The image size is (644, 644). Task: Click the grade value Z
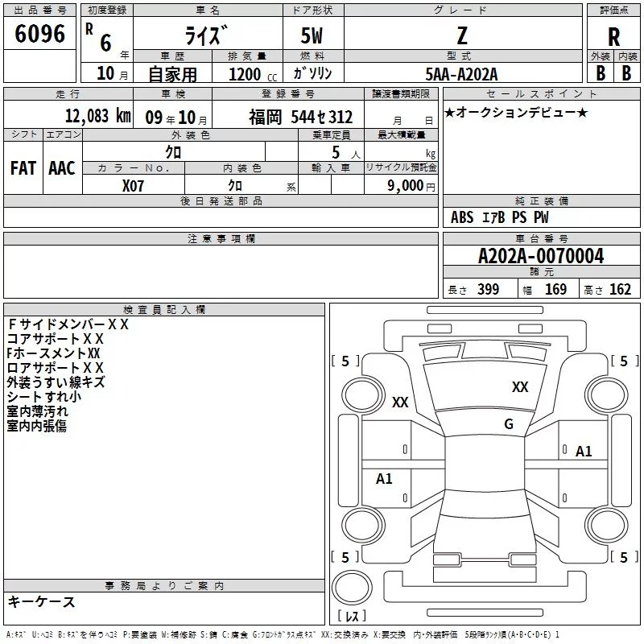click(461, 35)
